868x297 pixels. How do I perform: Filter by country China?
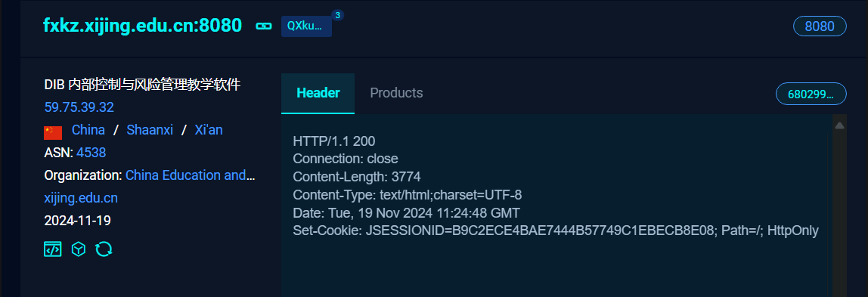coord(88,130)
